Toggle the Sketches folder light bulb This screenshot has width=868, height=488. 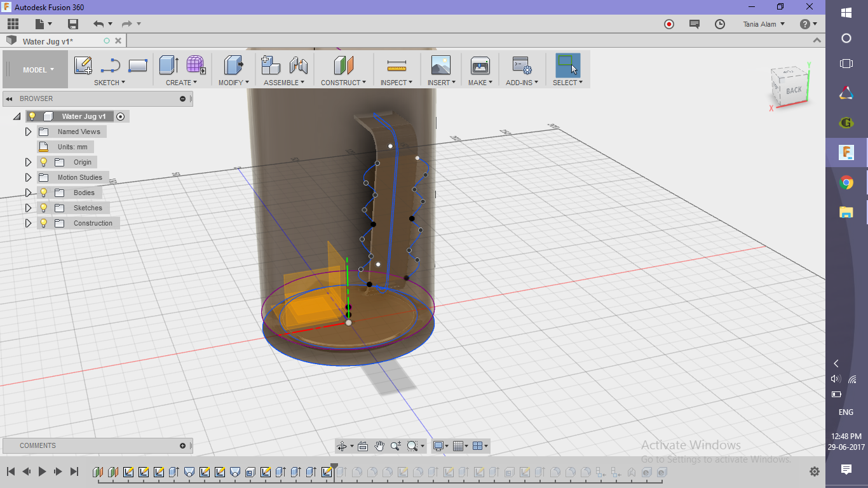pos(44,208)
